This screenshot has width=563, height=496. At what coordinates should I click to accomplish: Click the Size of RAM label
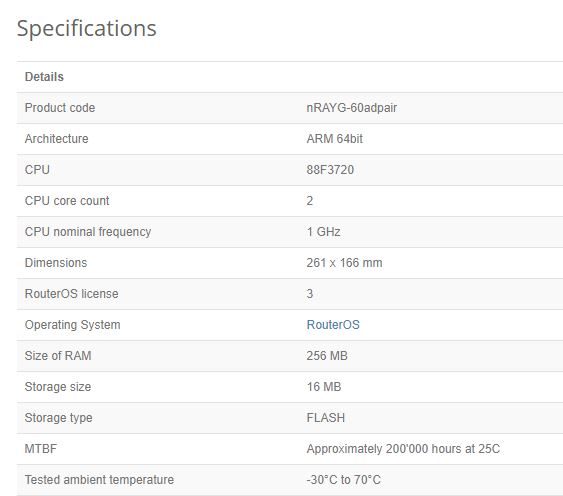58,356
